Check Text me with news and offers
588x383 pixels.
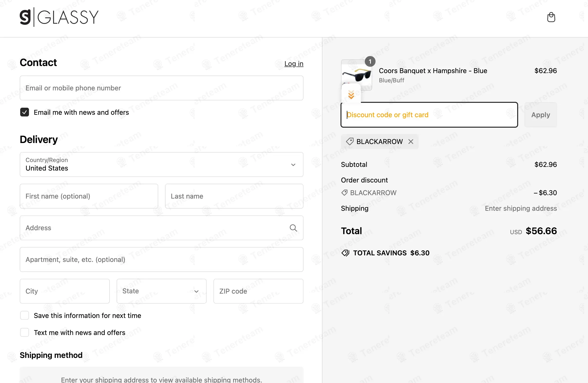tap(24, 333)
